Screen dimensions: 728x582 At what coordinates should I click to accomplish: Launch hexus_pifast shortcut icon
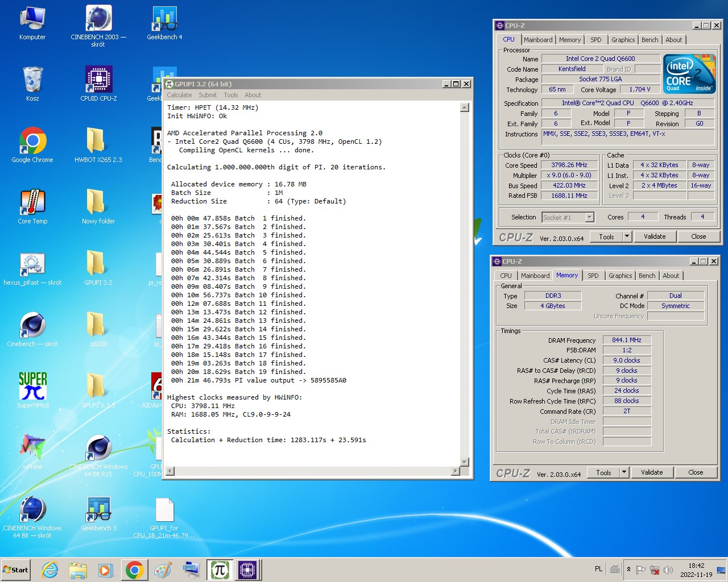tap(32, 268)
